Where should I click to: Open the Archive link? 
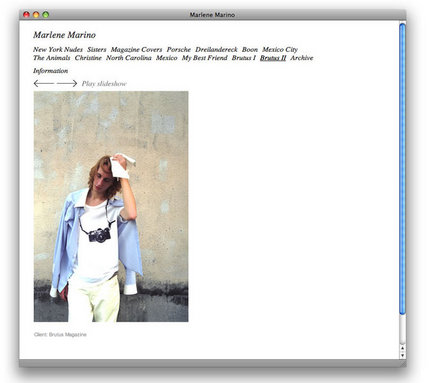coord(302,58)
